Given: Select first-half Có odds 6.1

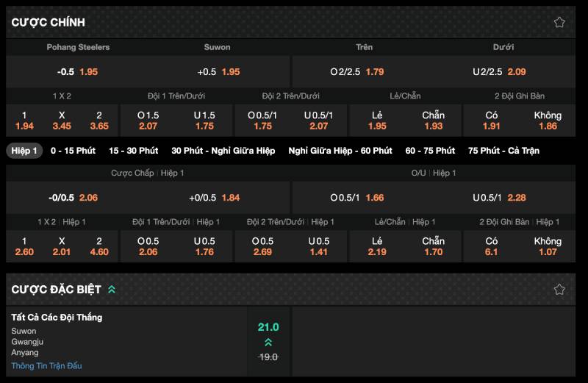Looking at the screenshot, I should 492,246.
